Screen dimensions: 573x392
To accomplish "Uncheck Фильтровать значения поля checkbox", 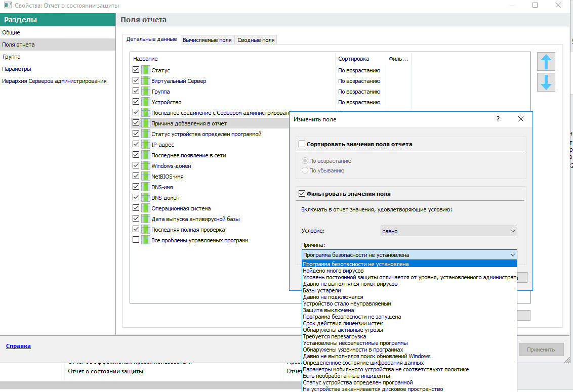I will pos(302,194).
